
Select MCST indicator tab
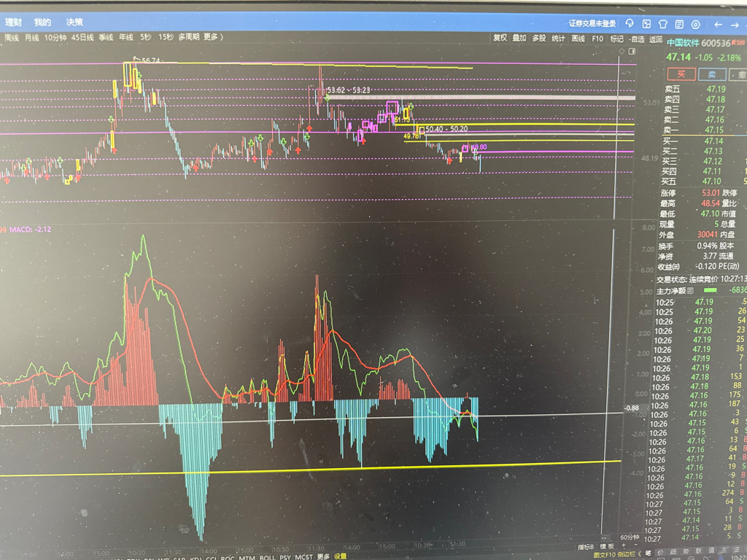pyautogui.click(x=303, y=557)
